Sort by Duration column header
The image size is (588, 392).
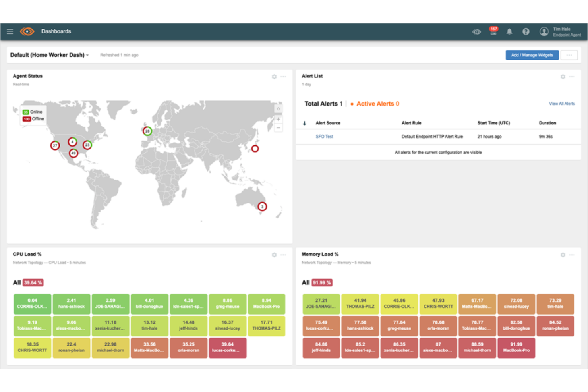547,123
